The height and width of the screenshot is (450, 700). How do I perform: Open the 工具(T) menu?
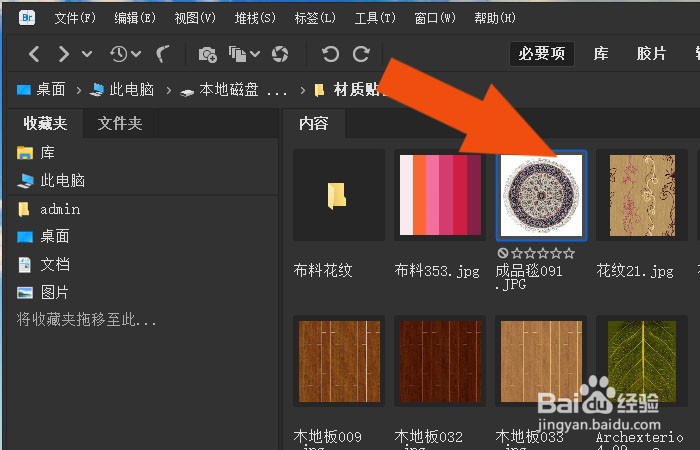coord(375,18)
